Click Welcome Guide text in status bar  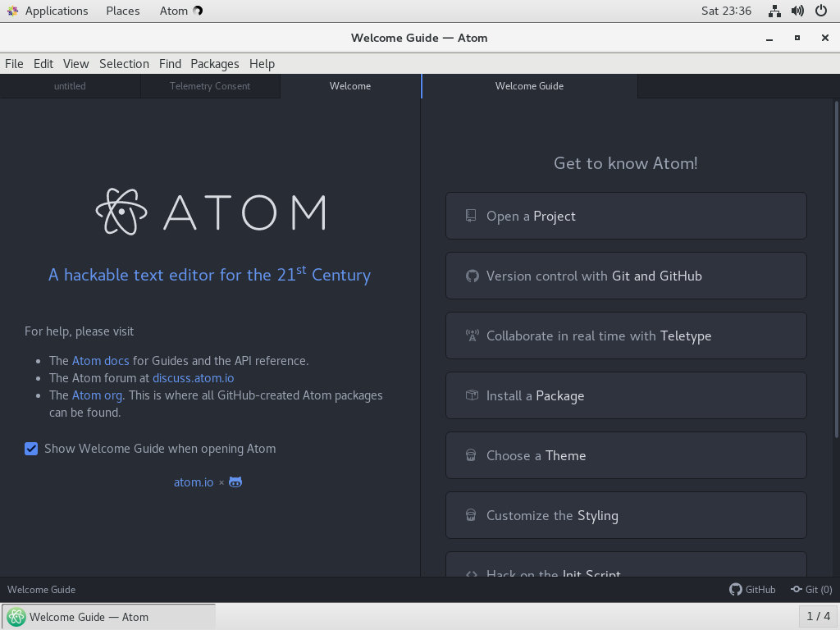click(41, 589)
